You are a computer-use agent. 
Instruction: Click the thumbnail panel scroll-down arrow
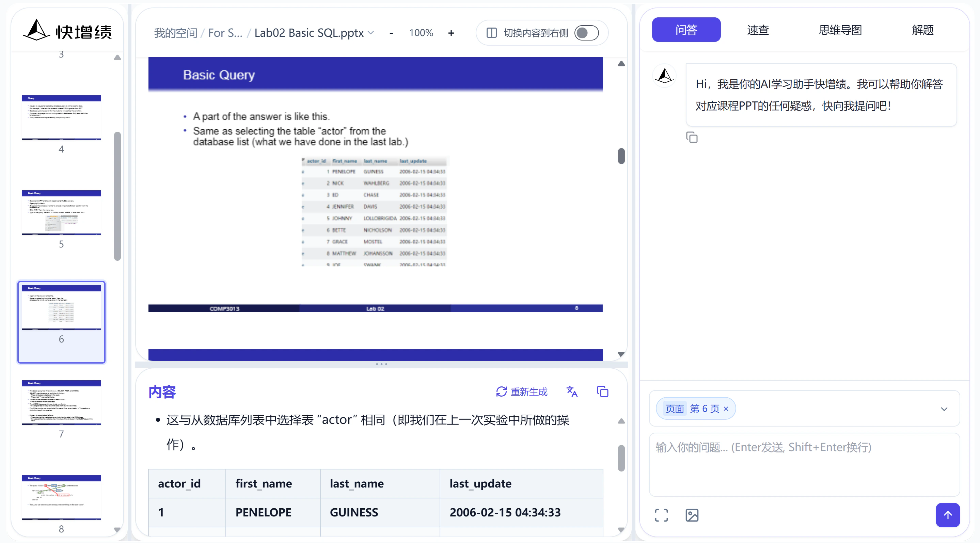pos(117,530)
